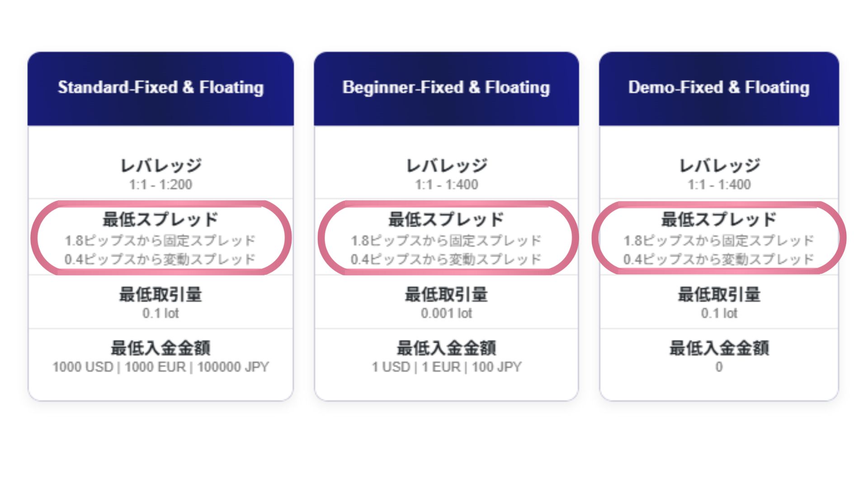
Task: Click the 1 USD | 1 EUR | 100 JPY deposit
Action: tap(446, 367)
